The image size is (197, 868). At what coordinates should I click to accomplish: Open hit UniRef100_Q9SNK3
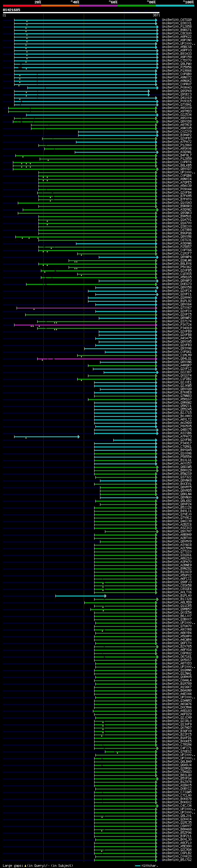click(x=176, y=213)
